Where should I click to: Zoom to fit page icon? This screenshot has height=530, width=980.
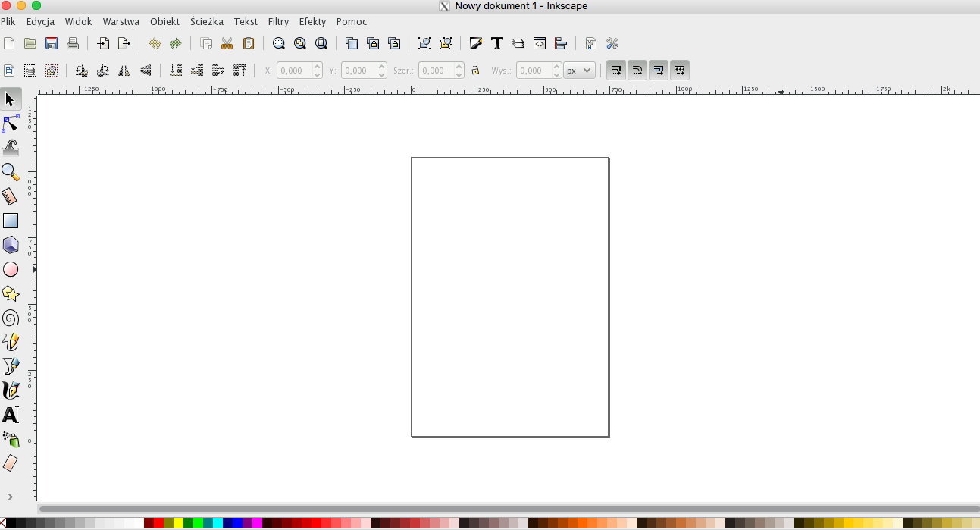[x=321, y=43]
